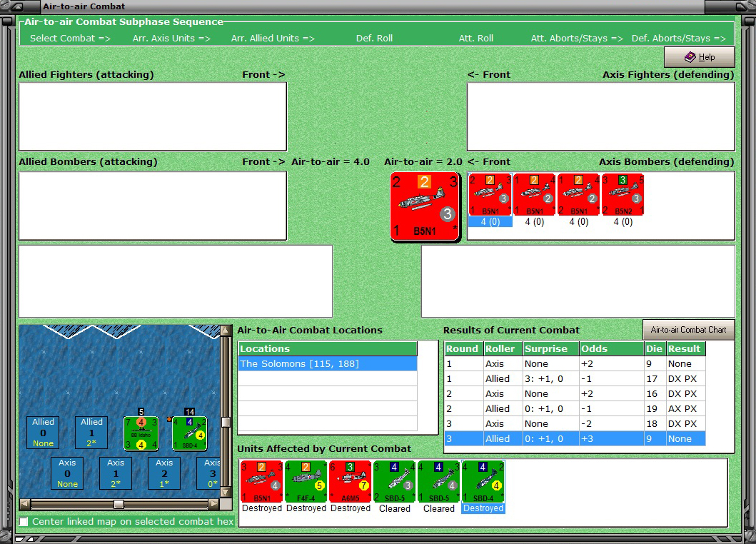
Task: Click the Axis 1 2* map box
Action: click(116, 473)
